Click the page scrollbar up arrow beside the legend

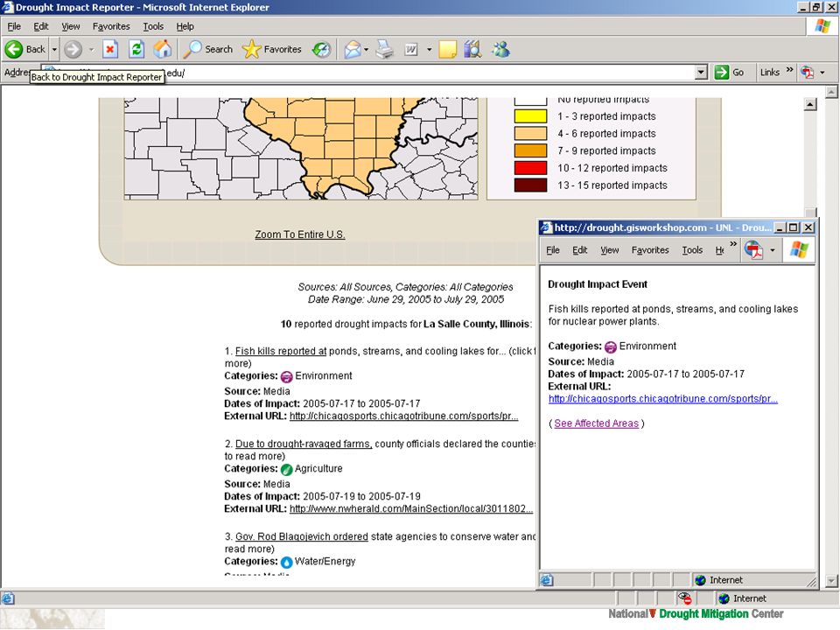pos(810,104)
